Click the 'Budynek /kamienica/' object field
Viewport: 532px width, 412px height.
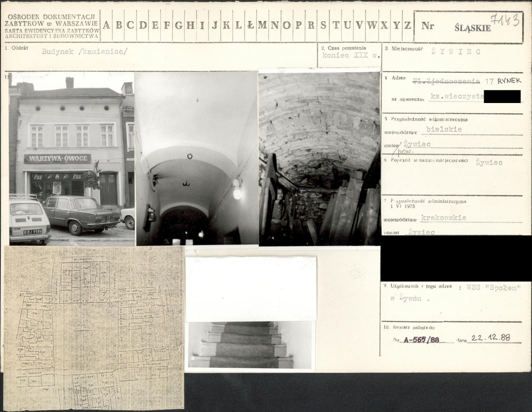point(84,51)
